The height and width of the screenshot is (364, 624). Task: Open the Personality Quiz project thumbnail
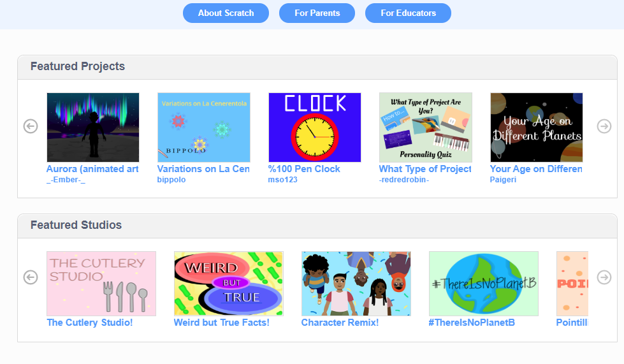[x=425, y=127]
